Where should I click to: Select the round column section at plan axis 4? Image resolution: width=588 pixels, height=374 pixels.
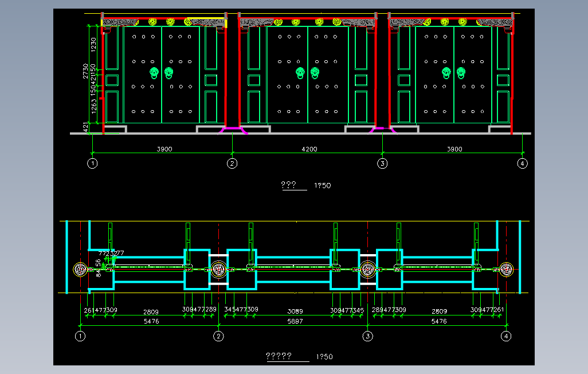[506, 270]
